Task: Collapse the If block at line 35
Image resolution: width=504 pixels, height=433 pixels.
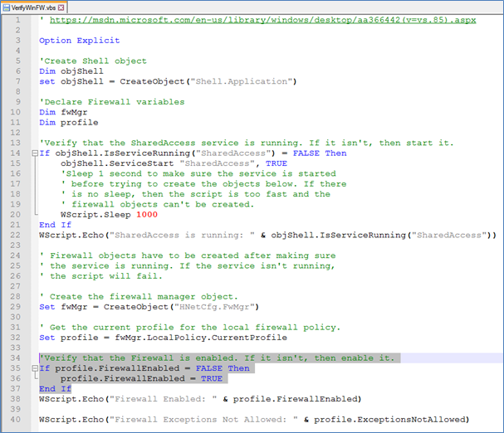Action: (35, 368)
